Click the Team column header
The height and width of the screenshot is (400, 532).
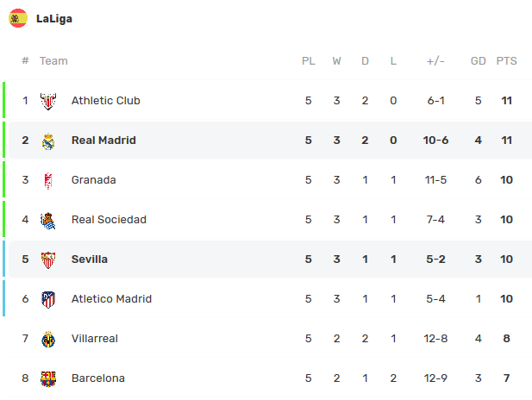(x=53, y=61)
